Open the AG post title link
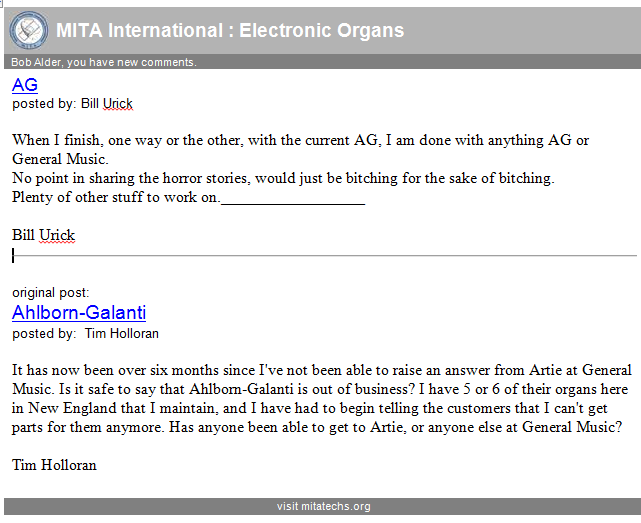Image resolution: width=641 pixels, height=523 pixels. tap(25, 85)
